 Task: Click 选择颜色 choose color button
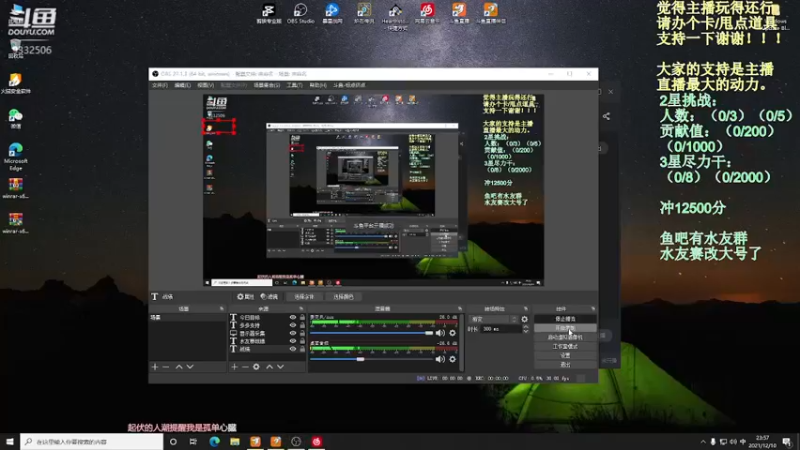coord(343,296)
